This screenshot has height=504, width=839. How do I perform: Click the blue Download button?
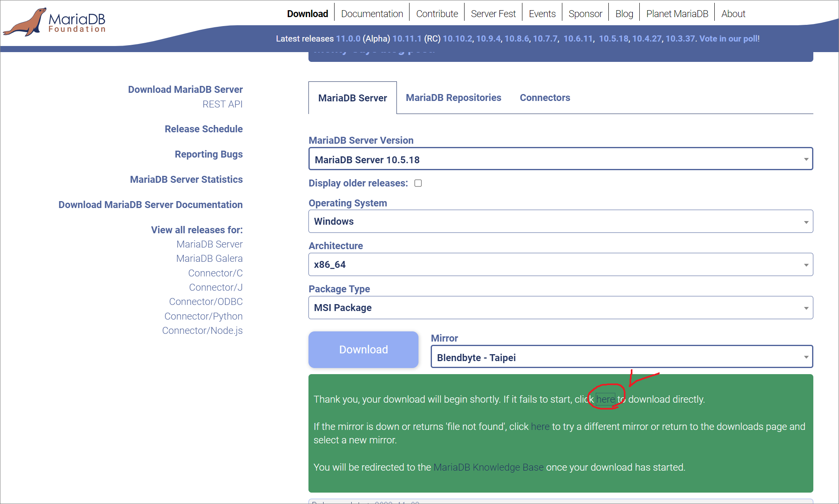coord(363,350)
